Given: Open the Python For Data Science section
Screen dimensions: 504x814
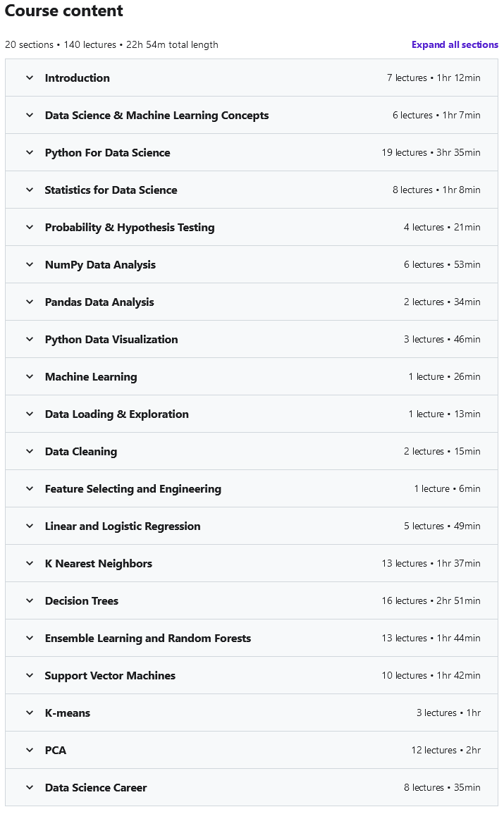Looking at the screenshot, I should pos(107,153).
